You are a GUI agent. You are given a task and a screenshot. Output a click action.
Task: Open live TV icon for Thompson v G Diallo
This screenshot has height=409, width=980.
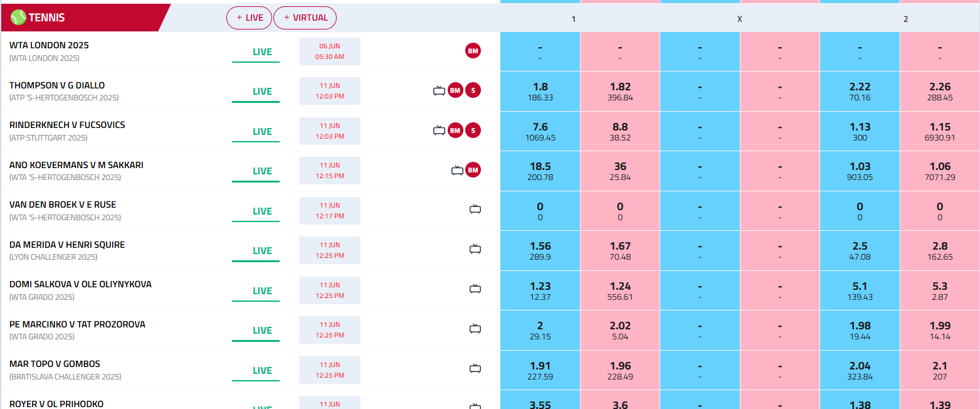tap(439, 91)
